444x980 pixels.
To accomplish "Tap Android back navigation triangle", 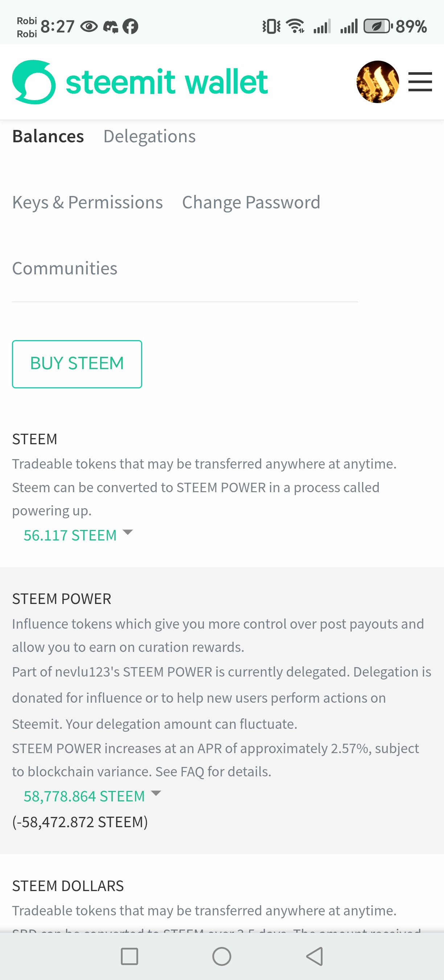I will (x=315, y=956).
